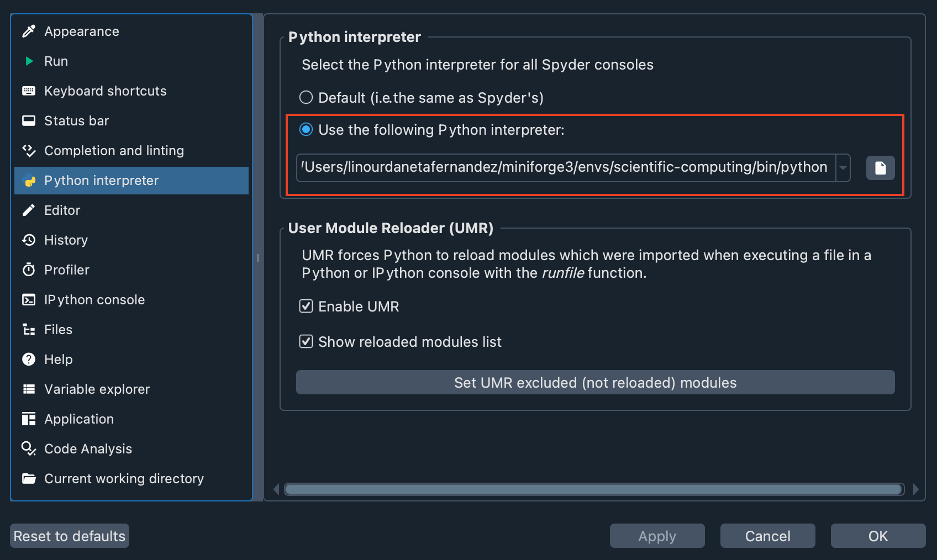Click the file browse icon beside interpreter path
Image resolution: width=937 pixels, height=560 pixels.
coord(880,168)
